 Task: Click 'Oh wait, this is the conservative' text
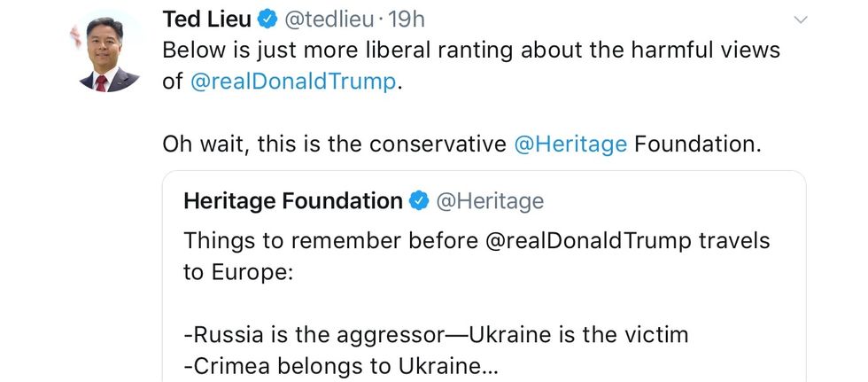[x=334, y=144]
